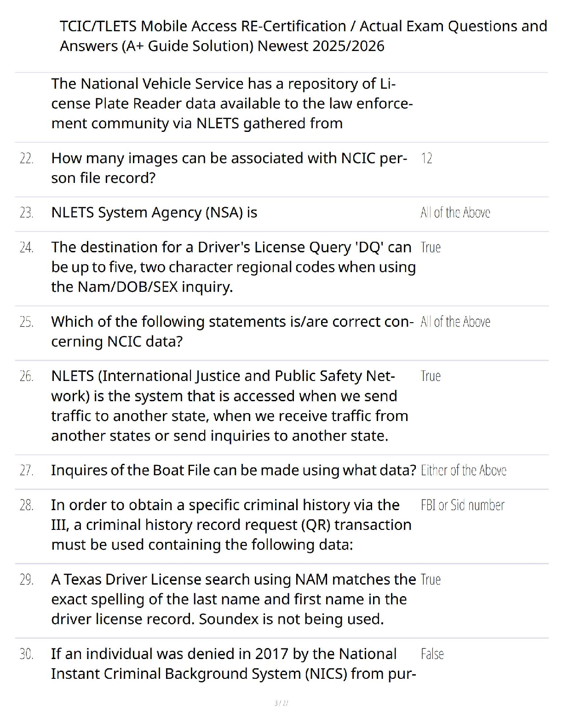Click the "FBI or Sid number" answer
This screenshot has height=728, width=563.
point(462,506)
